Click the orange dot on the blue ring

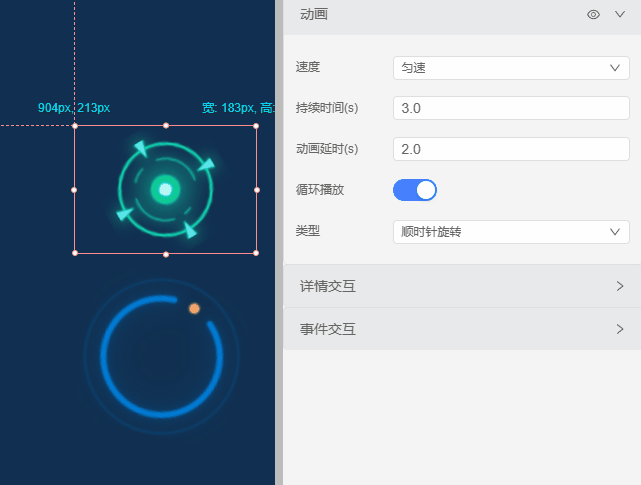coord(194,309)
